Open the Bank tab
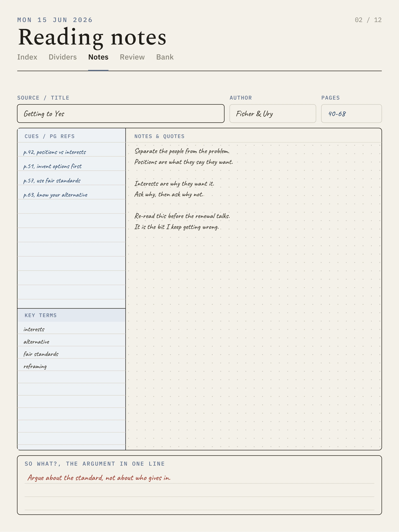This screenshot has width=399, height=532. point(165,57)
